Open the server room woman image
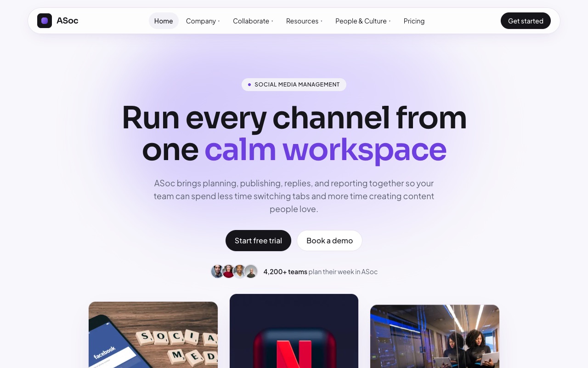This screenshot has height=368, width=588. pos(435,336)
